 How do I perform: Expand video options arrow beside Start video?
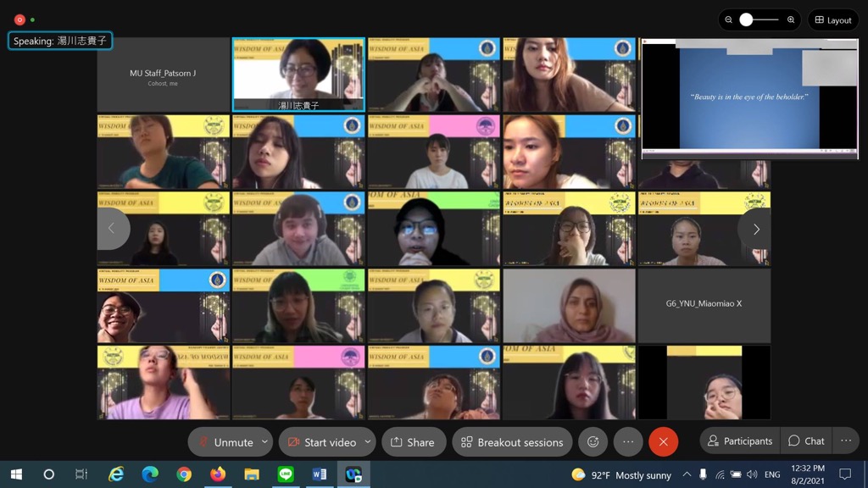pyautogui.click(x=368, y=441)
